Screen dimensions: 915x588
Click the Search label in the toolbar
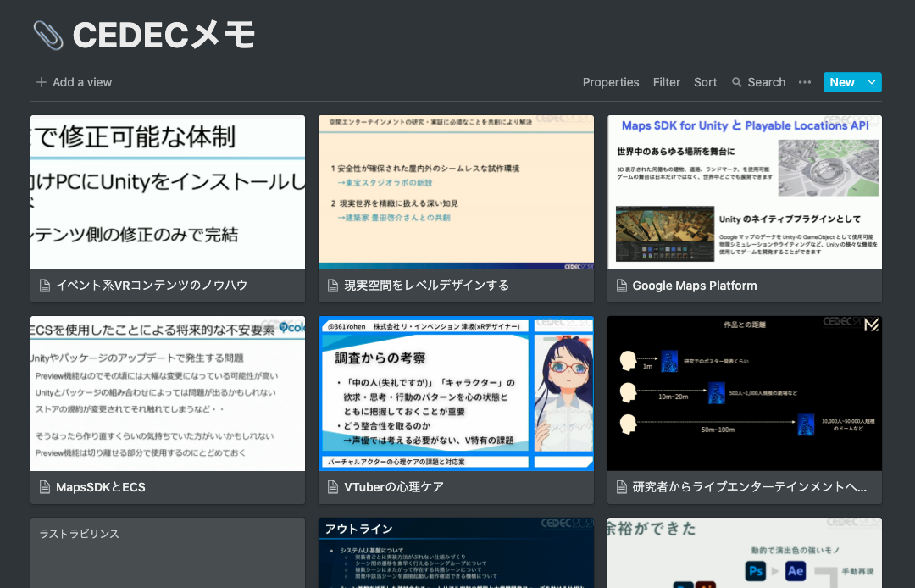pos(766,82)
